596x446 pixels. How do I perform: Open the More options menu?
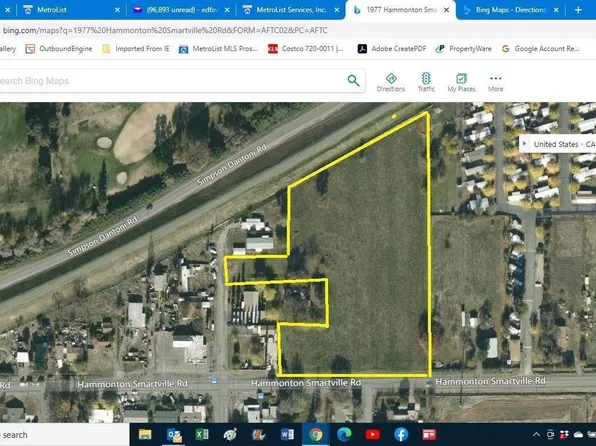click(495, 83)
